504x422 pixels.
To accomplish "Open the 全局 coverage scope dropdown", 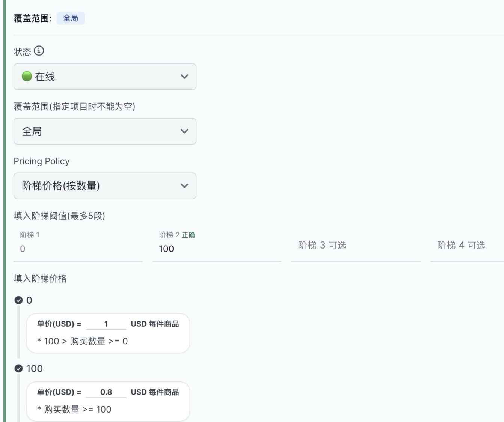I will [105, 131].
